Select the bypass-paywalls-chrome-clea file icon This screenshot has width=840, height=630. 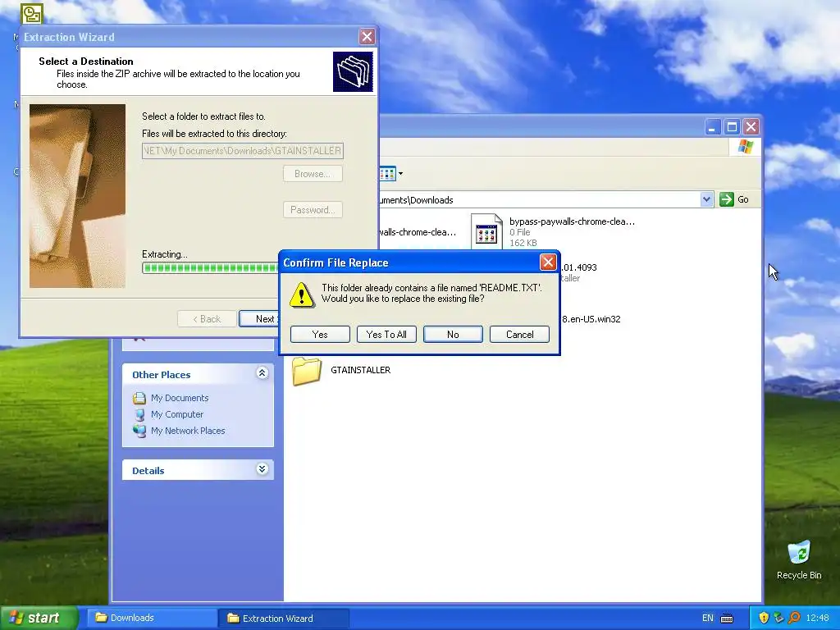[x=486, y=231]
